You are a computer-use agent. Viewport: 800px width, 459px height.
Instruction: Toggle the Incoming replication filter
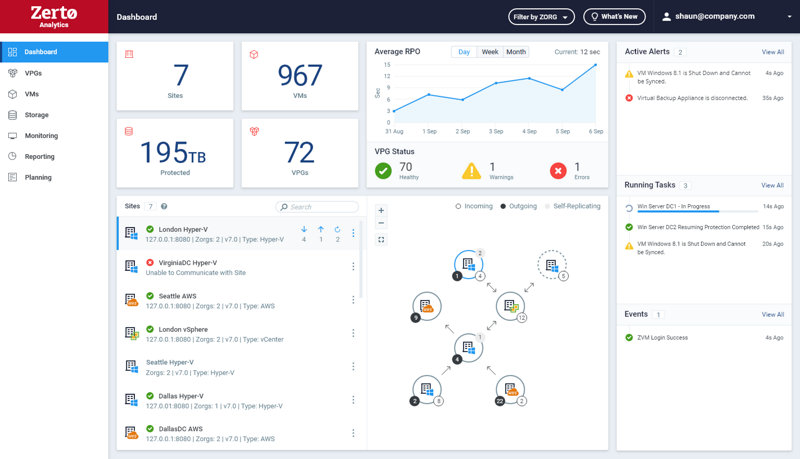tap(474, 206)
